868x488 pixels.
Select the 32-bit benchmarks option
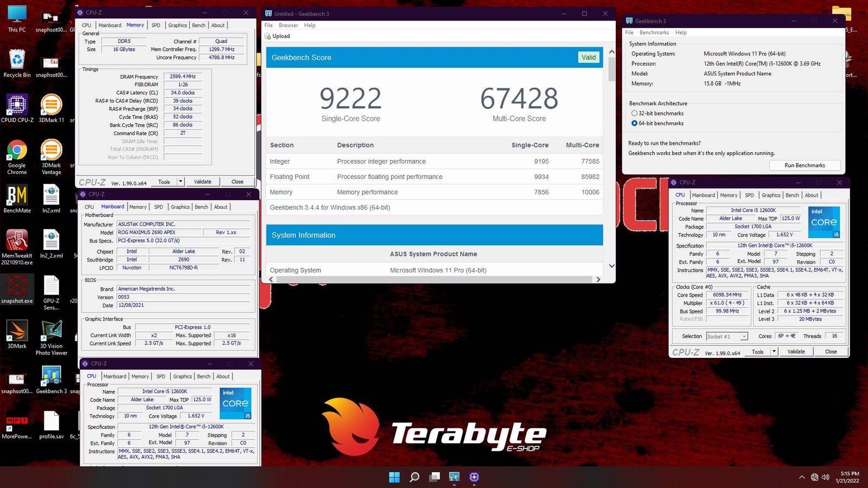pos(634,113)
